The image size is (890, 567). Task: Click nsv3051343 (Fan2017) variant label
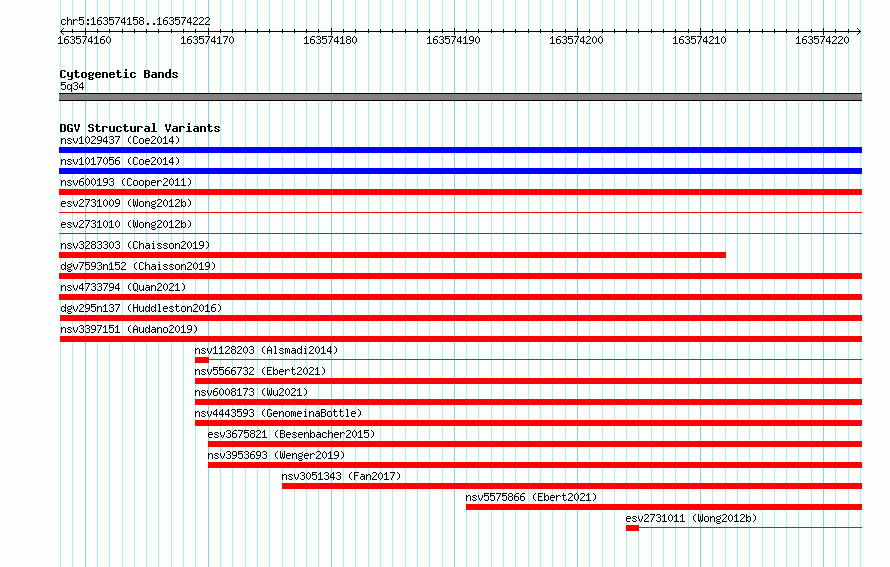(341, 476)
